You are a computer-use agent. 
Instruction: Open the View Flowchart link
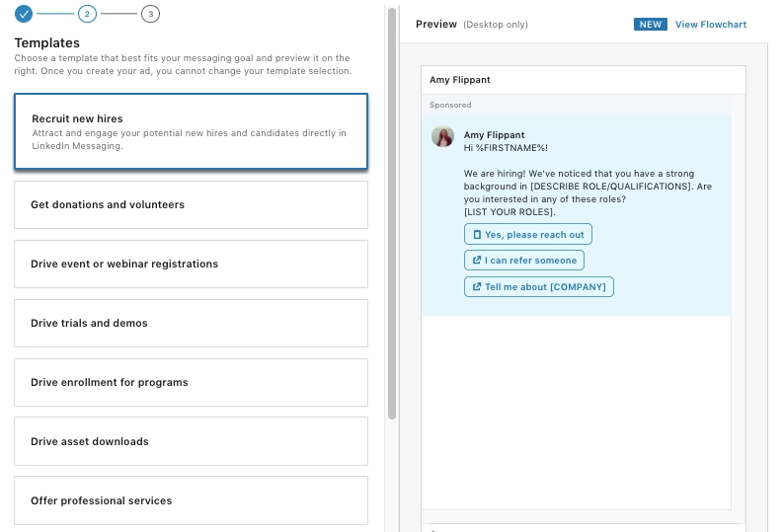pyautogui.click(x=711, y=25)
